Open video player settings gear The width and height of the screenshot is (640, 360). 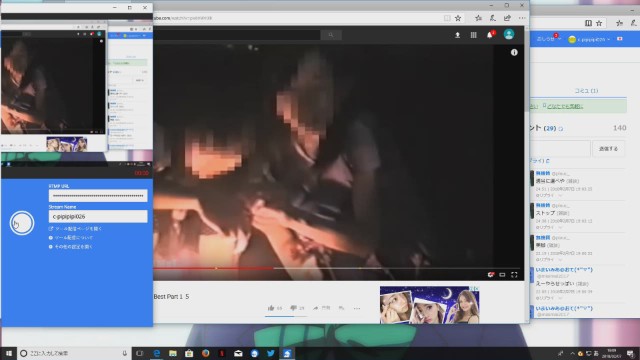(490, 275)
